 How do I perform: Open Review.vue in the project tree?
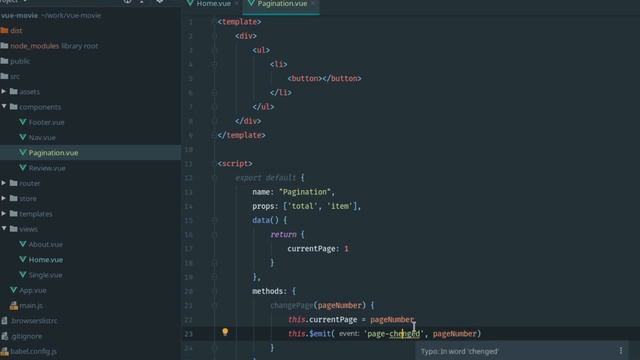tap(47, 168)
